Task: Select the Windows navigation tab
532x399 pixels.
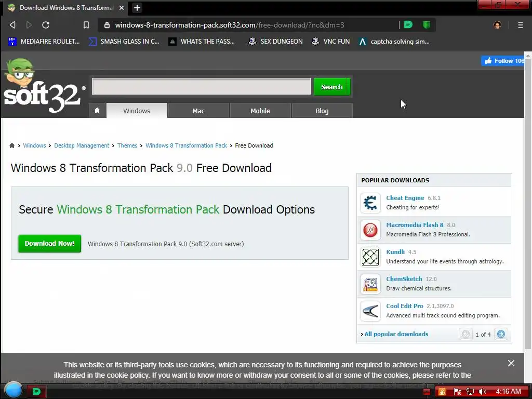Action: (137, 111)
